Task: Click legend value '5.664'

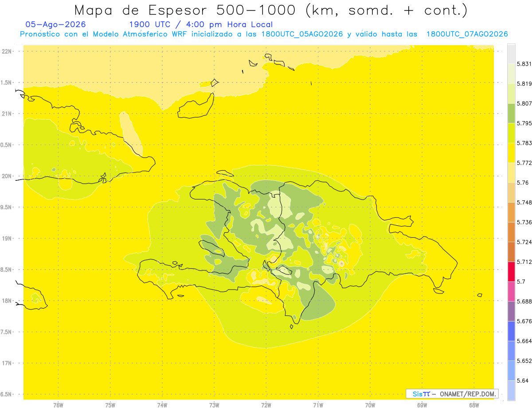Action: (x=524, y=341)
